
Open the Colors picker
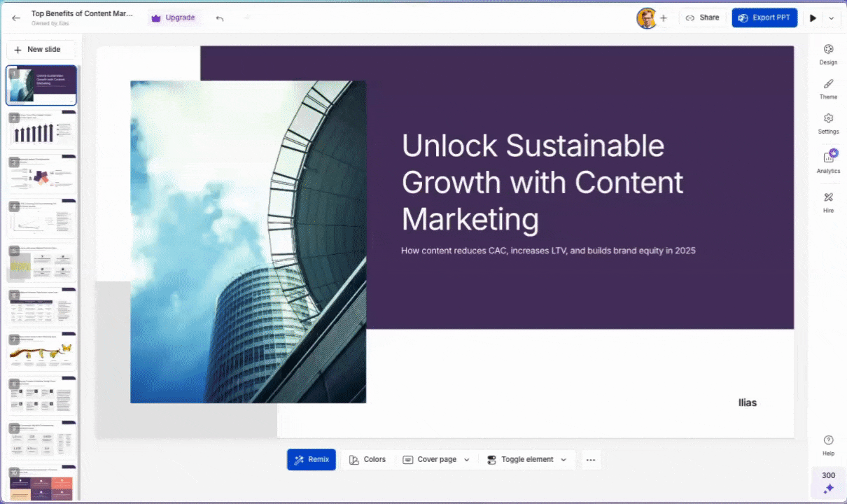pos(367,460)
